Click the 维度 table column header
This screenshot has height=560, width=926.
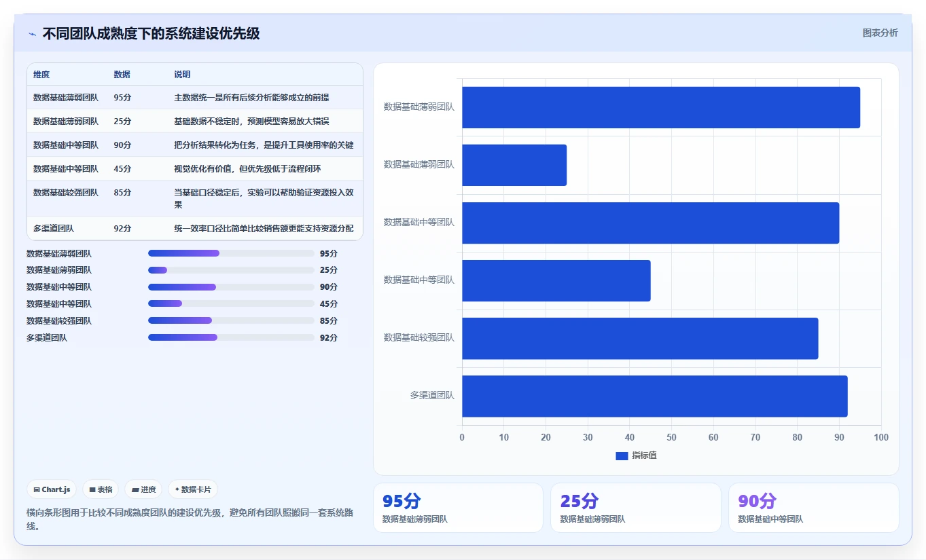pos(41,75)
